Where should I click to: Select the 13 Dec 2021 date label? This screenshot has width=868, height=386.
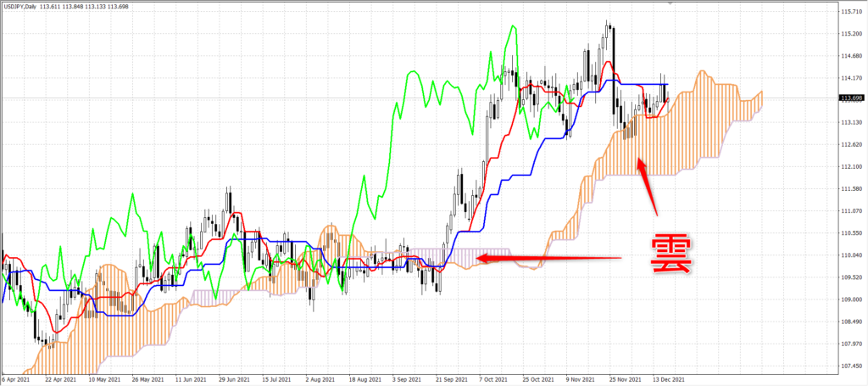(667, 380)
